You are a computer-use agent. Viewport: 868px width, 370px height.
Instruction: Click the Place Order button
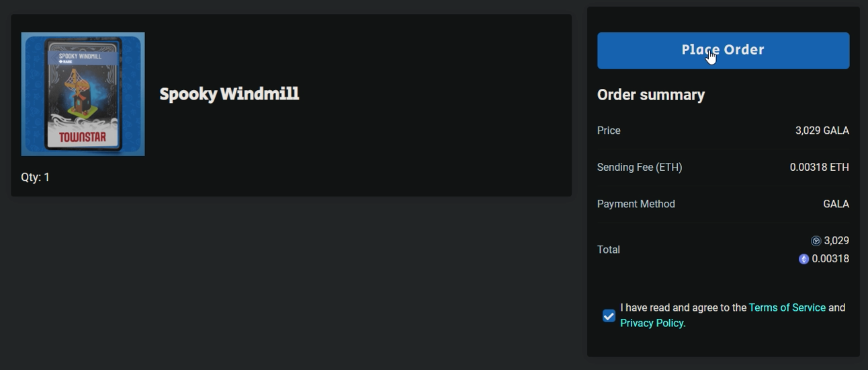pyautogui.click(x=723, y=50)
